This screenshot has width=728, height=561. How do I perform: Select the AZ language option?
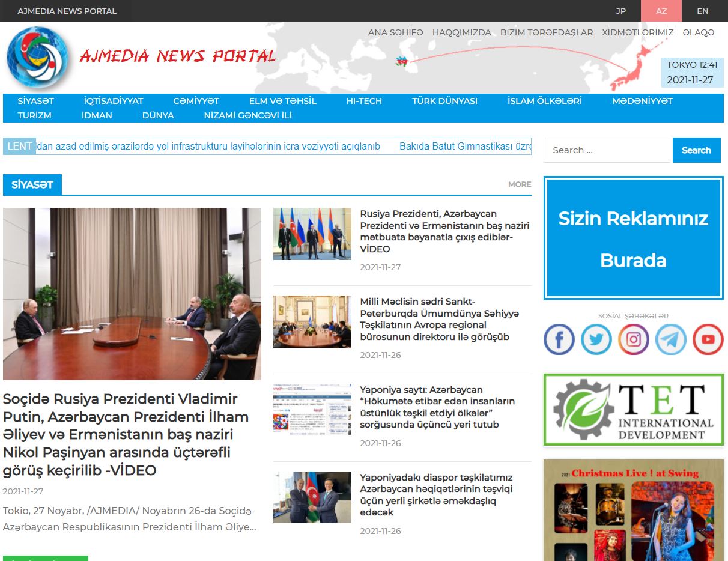[661, 11]
